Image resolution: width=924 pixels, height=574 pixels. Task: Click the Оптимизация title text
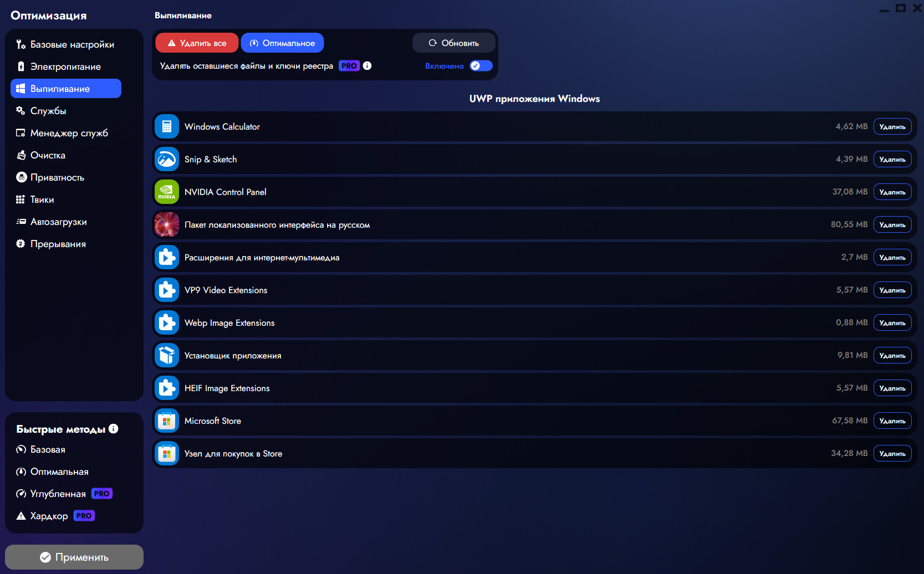(49, 16)
